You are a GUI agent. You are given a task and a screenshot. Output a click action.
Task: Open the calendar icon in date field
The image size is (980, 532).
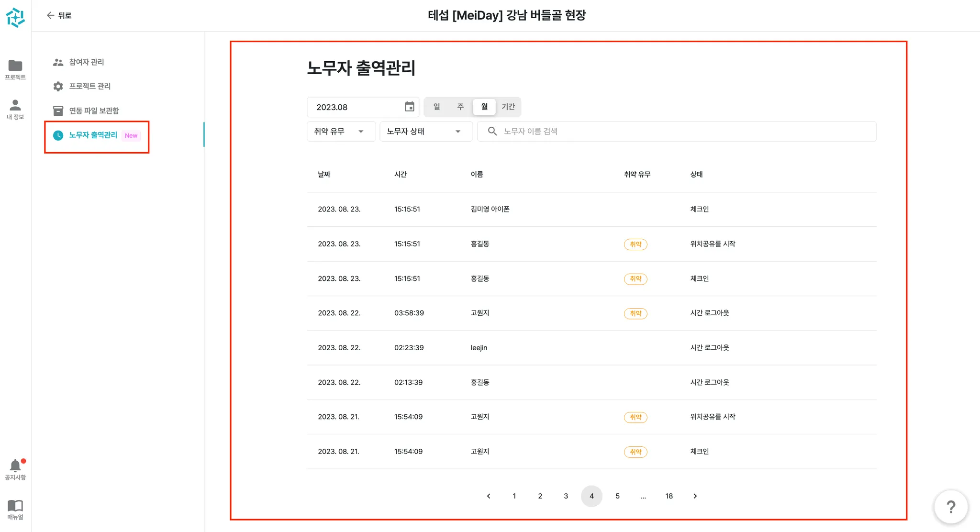point(409,107)
